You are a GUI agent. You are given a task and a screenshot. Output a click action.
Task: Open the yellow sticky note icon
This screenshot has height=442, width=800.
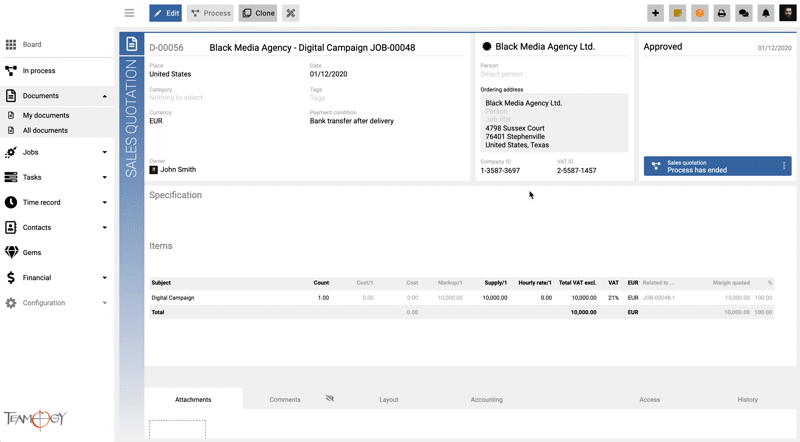tap(677, 13)
